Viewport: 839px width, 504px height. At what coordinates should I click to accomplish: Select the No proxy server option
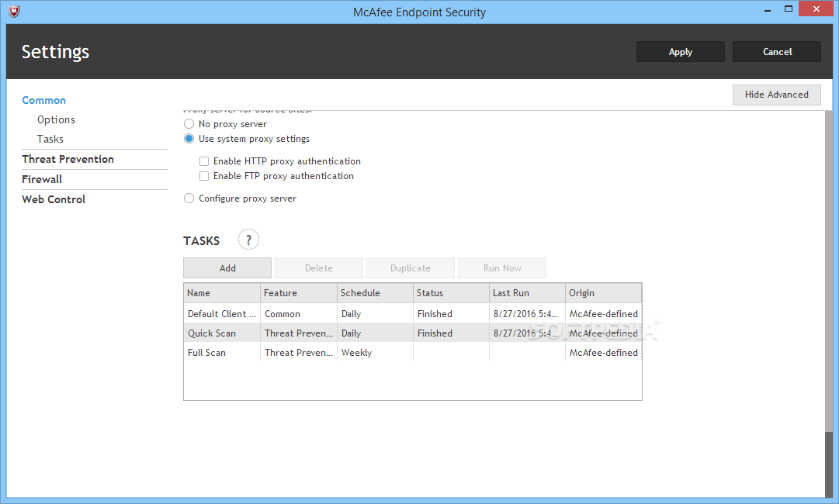coord(189,124)
